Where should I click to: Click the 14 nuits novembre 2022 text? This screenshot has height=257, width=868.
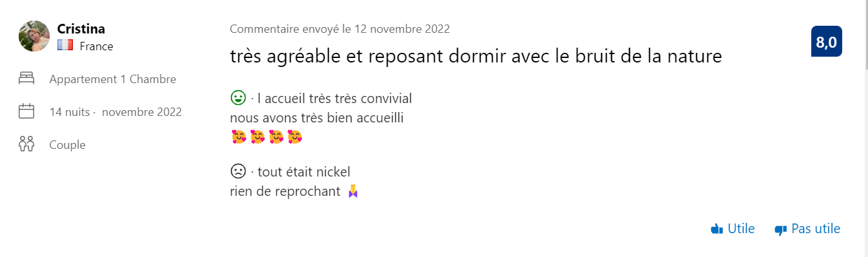(x=115, y=112)
